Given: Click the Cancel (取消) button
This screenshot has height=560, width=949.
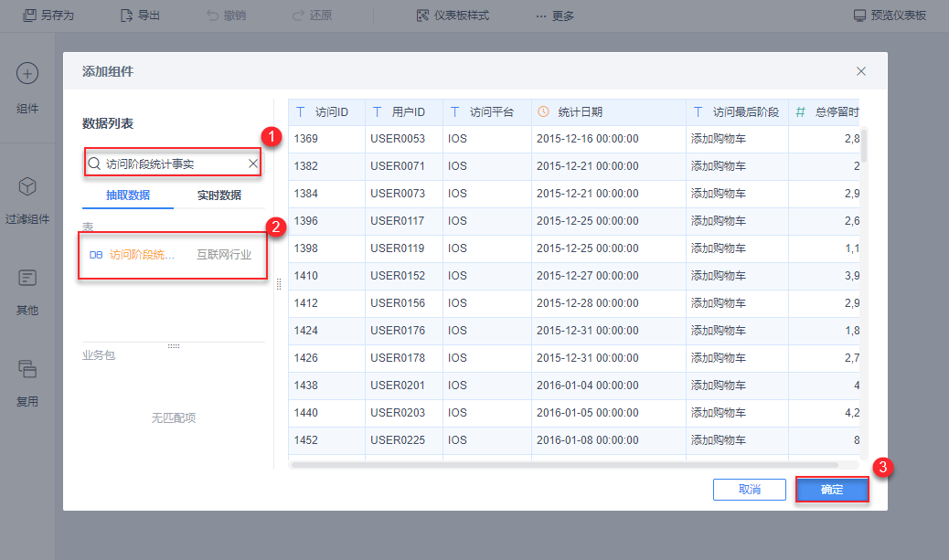Looking at the screenshot, I should pos(750,490).
